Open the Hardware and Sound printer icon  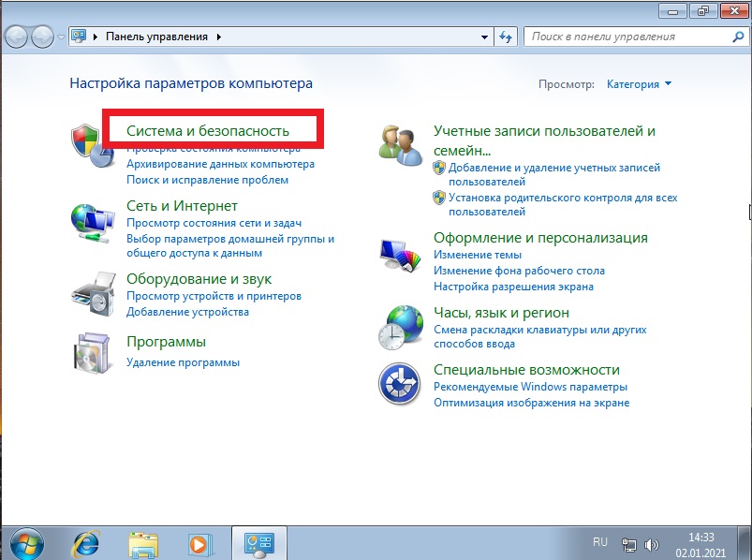point(94,294)
